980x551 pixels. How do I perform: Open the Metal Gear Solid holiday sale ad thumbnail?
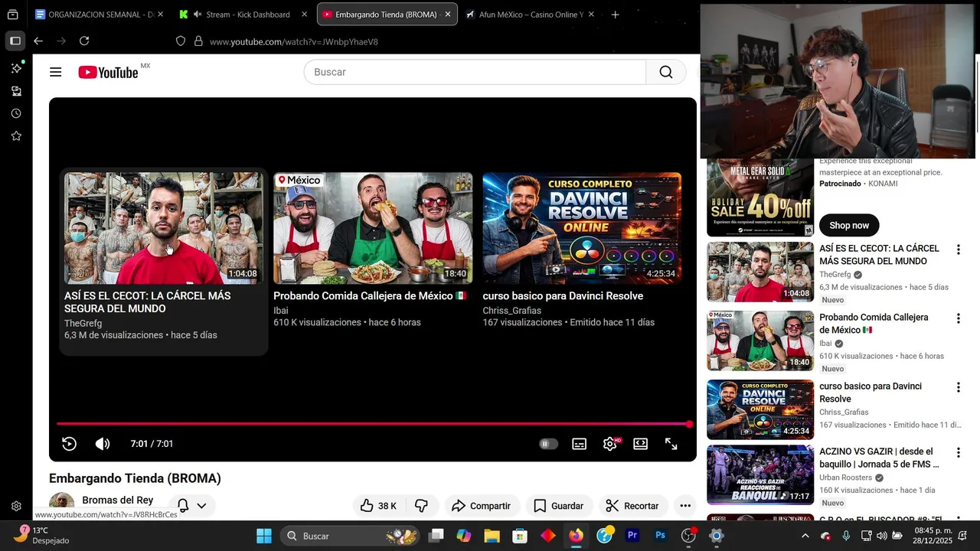[760, 197]
